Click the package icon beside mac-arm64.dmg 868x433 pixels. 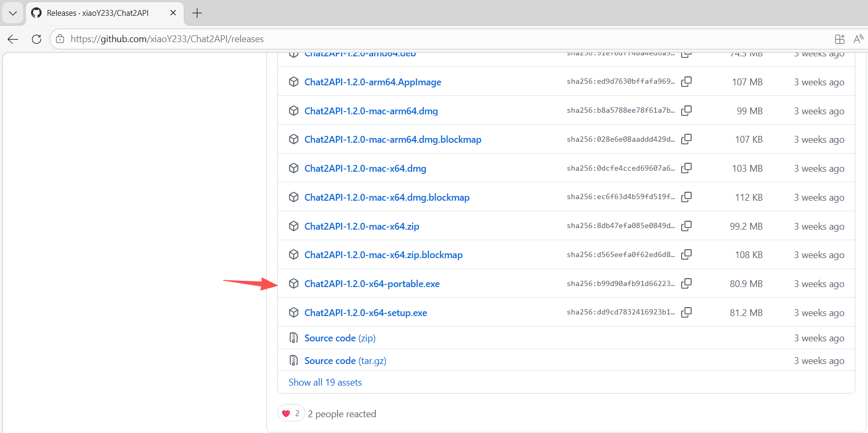point(294,111)
